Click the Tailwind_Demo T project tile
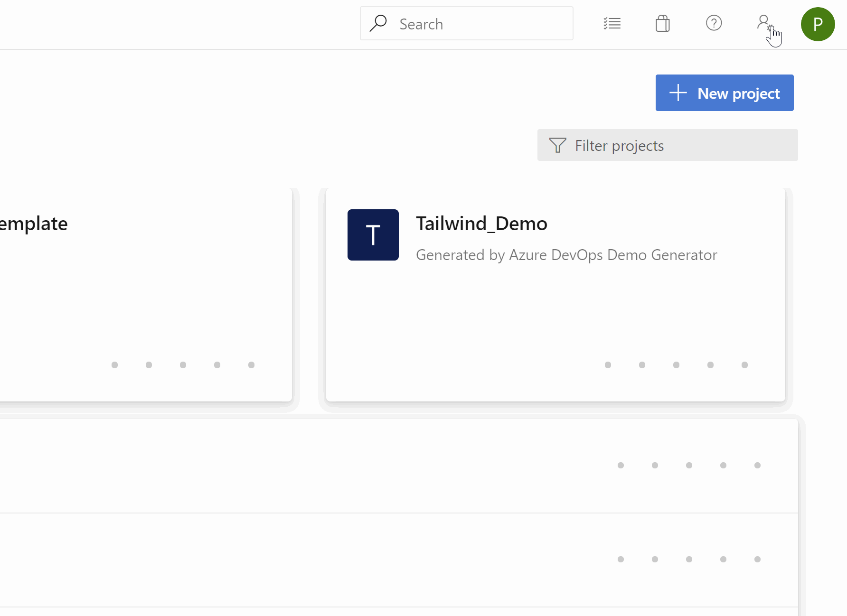847x616 pixels. click(373, 235)
